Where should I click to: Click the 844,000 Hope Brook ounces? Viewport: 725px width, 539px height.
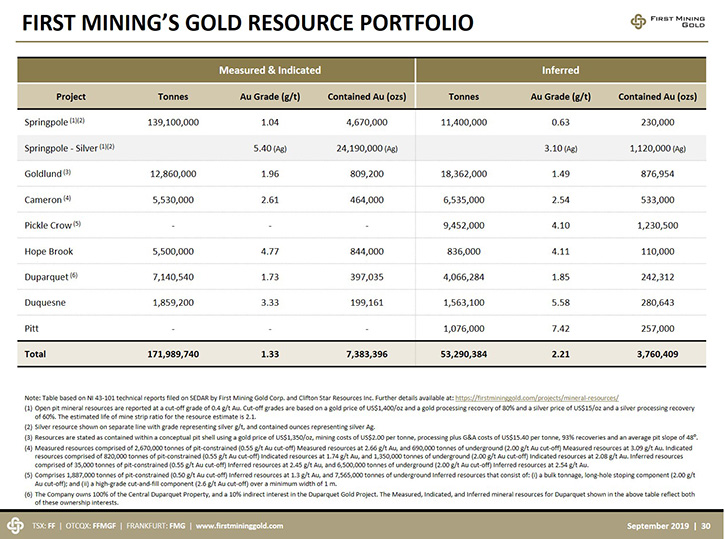coord(367,251)
